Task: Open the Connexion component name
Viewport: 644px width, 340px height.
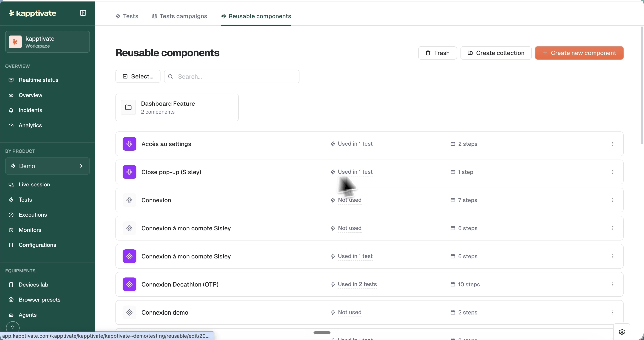Action: tap(156, 200)
